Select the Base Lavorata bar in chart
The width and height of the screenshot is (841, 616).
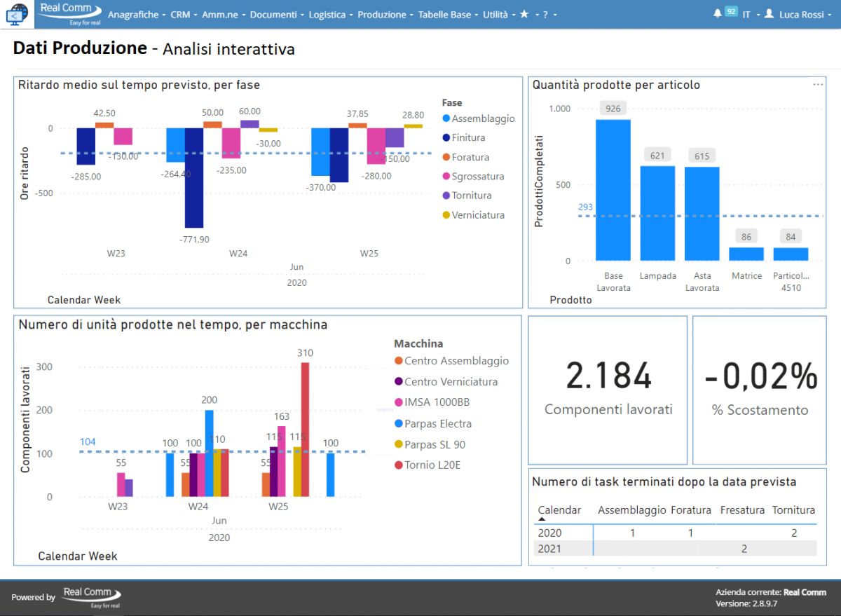click(613, 189)
